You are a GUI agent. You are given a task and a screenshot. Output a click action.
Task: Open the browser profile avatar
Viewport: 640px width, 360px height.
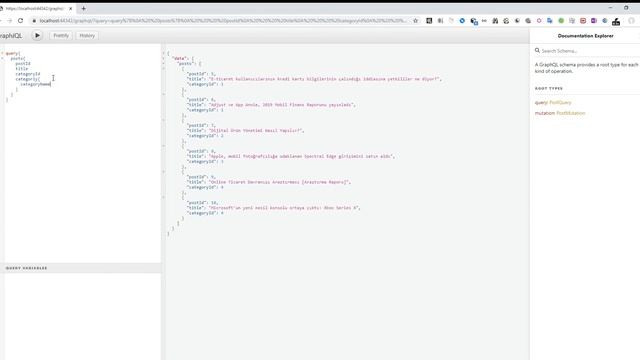tap(631, 20)
